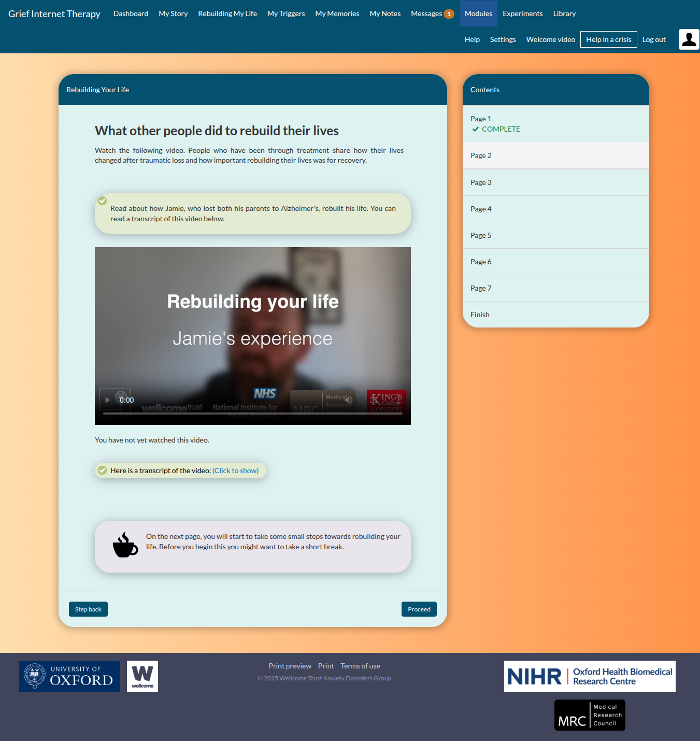
Task: Open the Terms of use link
Action: coord(360,666)
